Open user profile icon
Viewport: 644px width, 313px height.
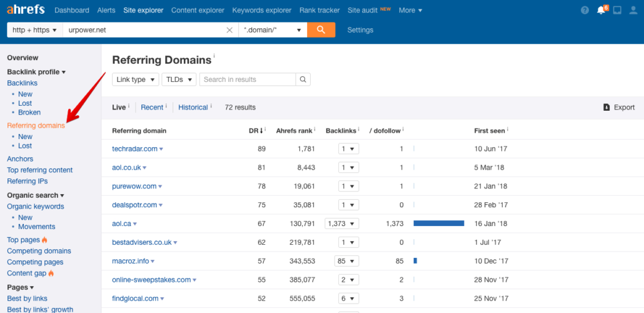tap(633, 10)
